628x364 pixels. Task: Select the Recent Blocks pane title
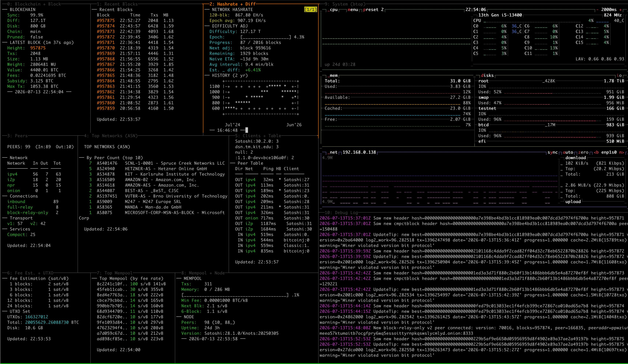coord(117,4)
